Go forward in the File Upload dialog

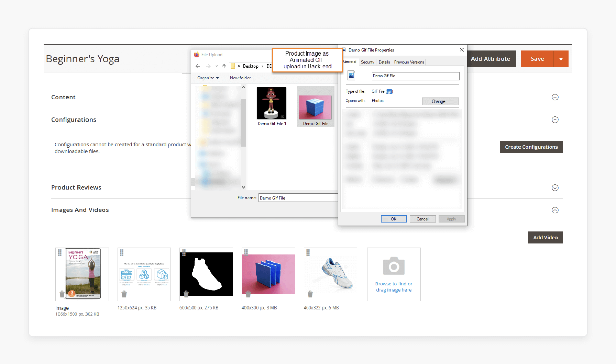(x=208, y=66)
